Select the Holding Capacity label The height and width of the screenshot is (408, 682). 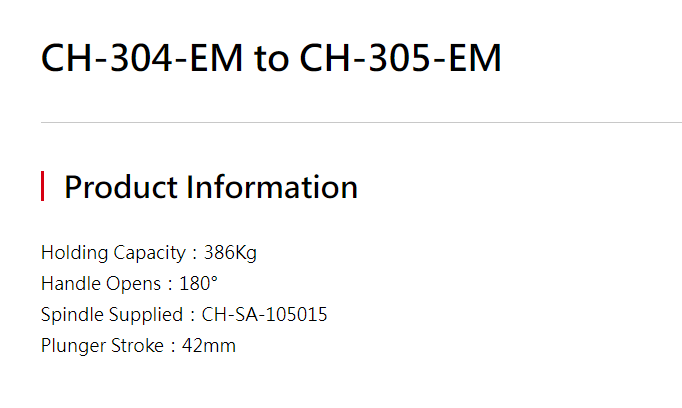(114, 253)
